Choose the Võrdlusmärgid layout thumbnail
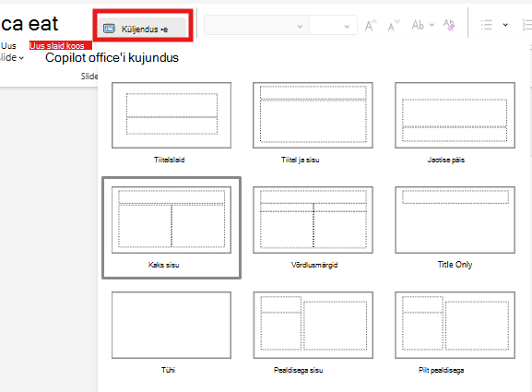This screenshot has width=532, height=392. [x=313, y=220]
